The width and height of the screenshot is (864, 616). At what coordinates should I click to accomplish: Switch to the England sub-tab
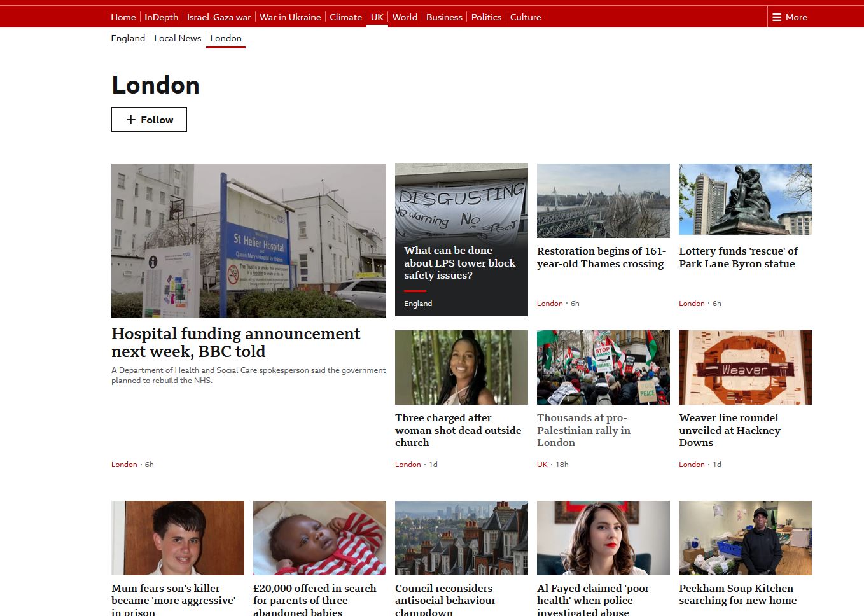click(128, 38)
